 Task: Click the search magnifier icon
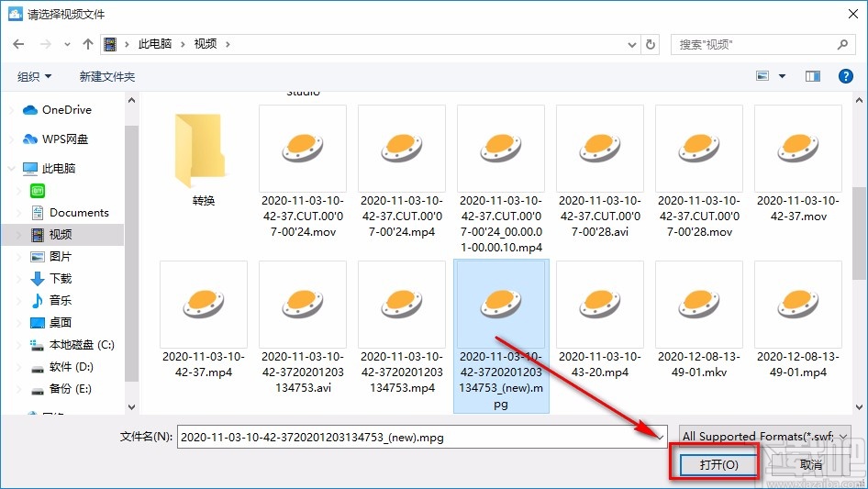(x=842, y=44)
